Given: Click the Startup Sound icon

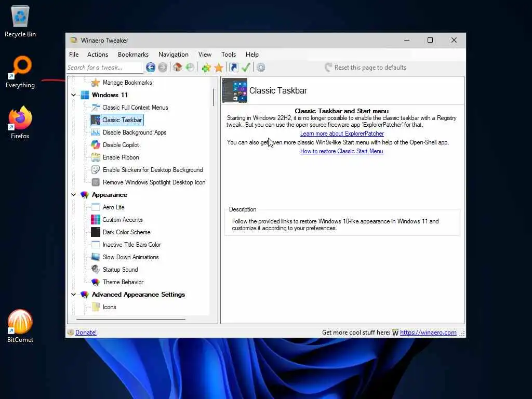Looking at the screenshot, I should (x=96, y=270).
